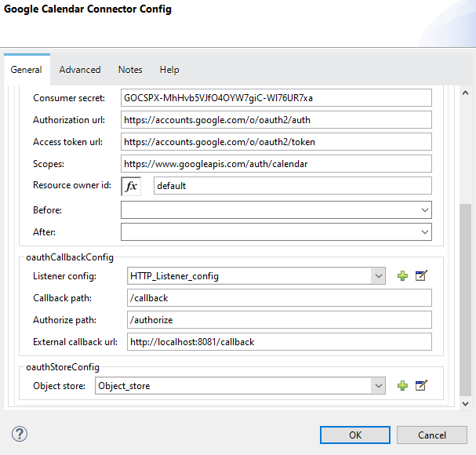The image size is (476, 455).
Task: Click the 'Consumer secret:' label
Action: 69,98
